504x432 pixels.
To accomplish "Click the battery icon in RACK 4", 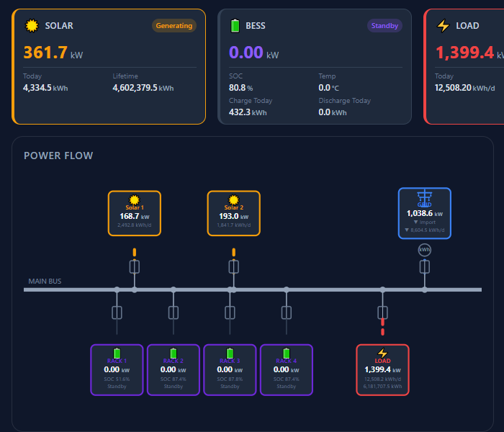I will (287, 354).
